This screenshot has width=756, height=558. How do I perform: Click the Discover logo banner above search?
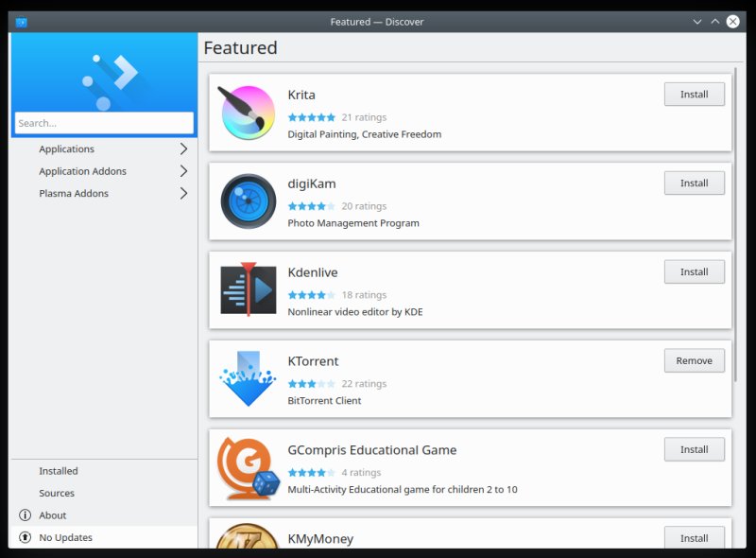click(104, 72)
